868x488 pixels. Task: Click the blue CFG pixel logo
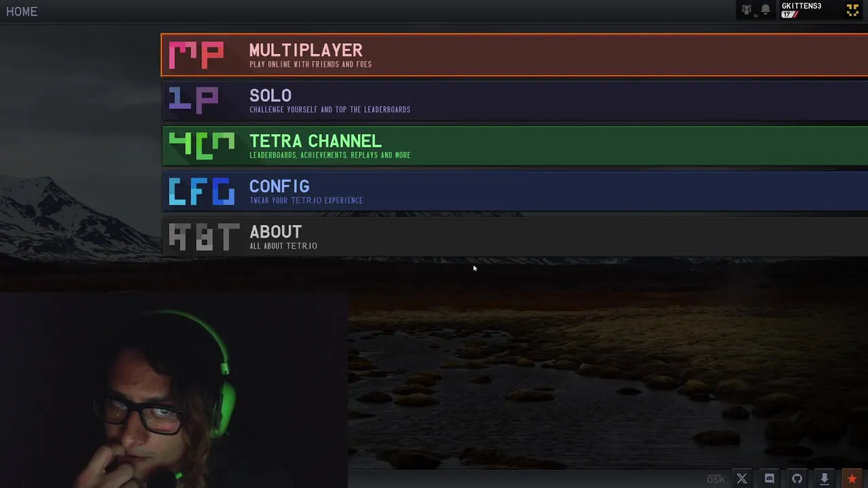[201, 192]
